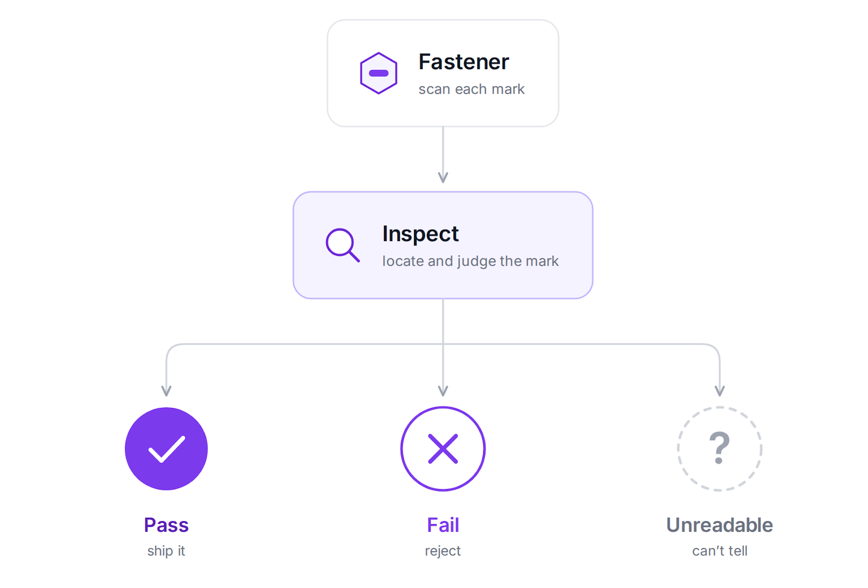This screenshot has height=588, width=868.
Task: Click the arrowhead above the Fail circle
Action: coord(443,391)
